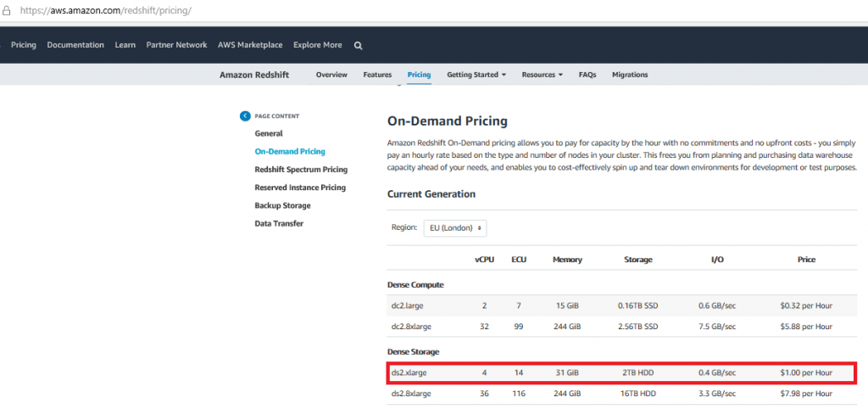Click the 7.5 GB/sec I/O value
The width and height of the screenshot is (868, 420).
[717, 327]
